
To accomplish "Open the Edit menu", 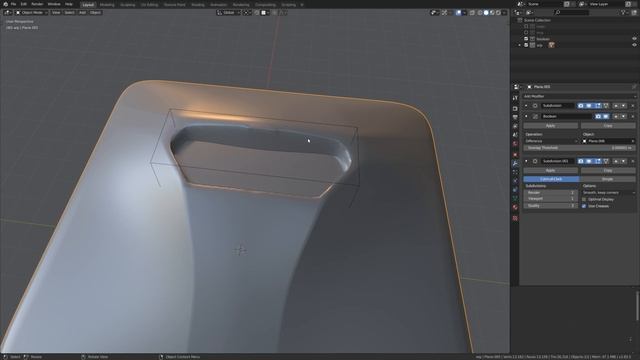I will 24,4.
